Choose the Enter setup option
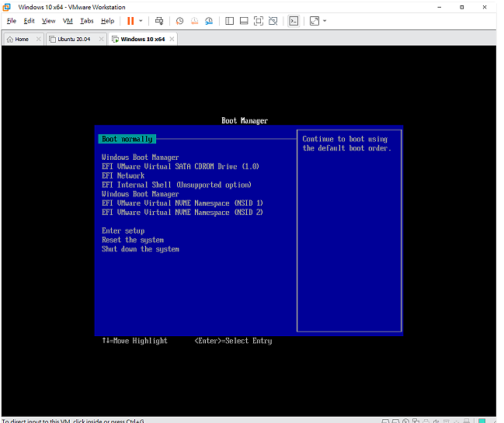 click(x=123, y=231)
